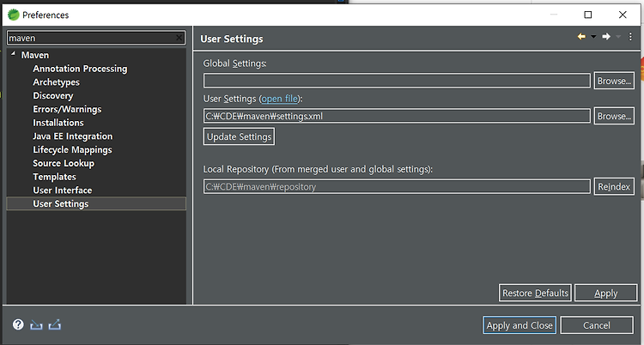
Task: Cancel the Preferences dialog
Action: 597,325
